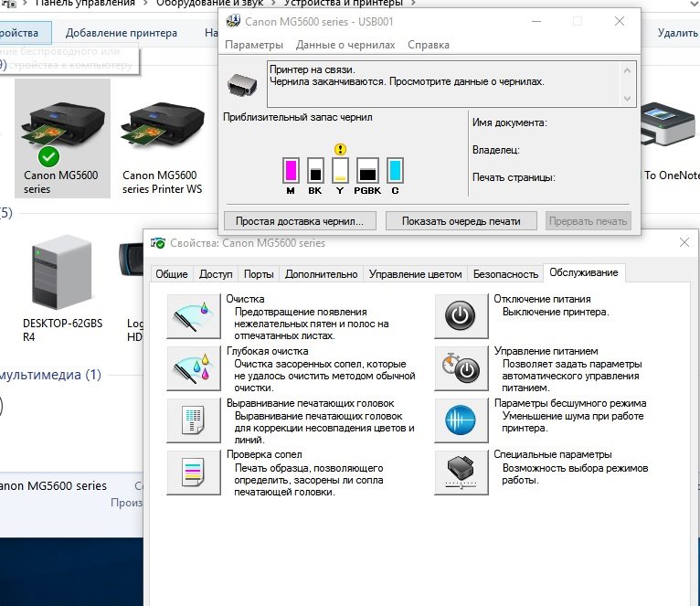Viewport: 700px width, 606px height.
Task: Select Canon MG5600 series Printer WS device
Action: [163, 147]
